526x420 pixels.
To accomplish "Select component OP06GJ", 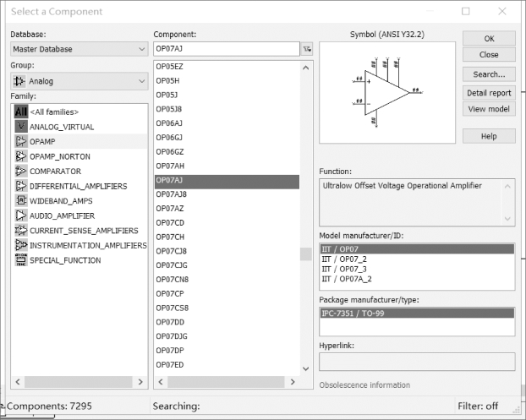I will click(227, 138).
